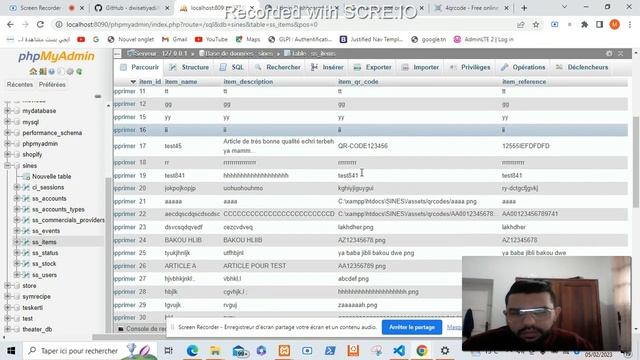
Task: Click the page settings gear icon in breadcrumb bar
Action: [x=609, y=53]
